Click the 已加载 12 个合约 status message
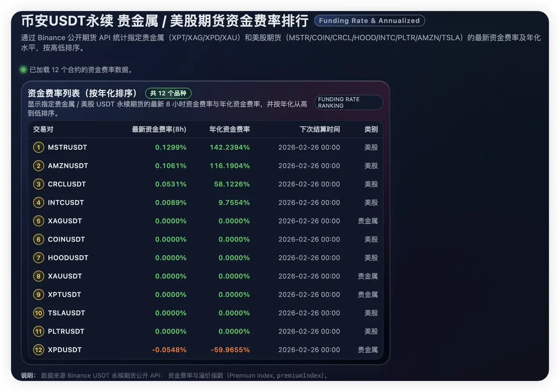Image resolution: width=560 pixels, height=392 pixels. (x=81, y=70)
